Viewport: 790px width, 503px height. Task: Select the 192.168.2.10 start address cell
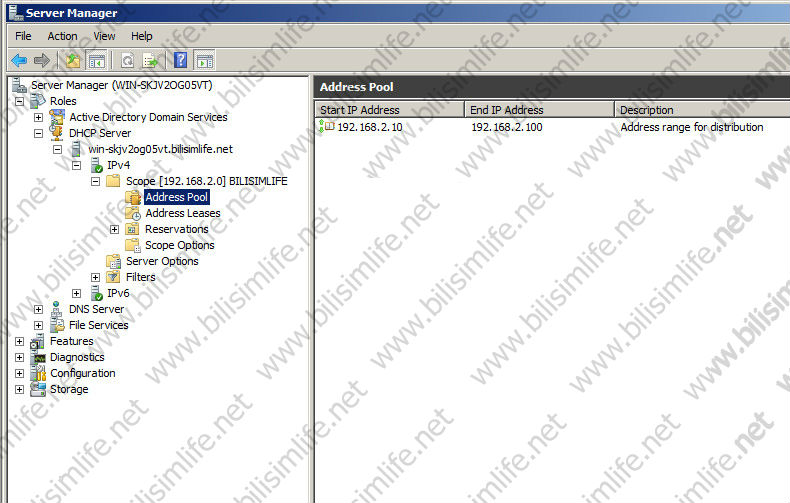(370, 127)
